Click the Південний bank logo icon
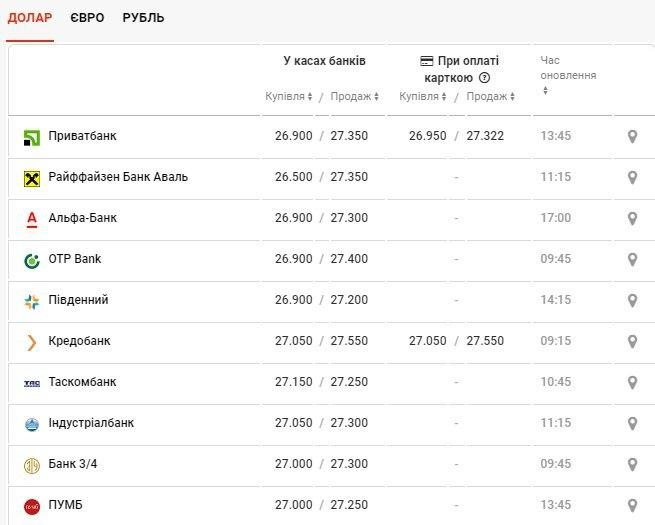The width and height of the screenshot is (655, 525). pyautogui.click(x=32, y=301)
